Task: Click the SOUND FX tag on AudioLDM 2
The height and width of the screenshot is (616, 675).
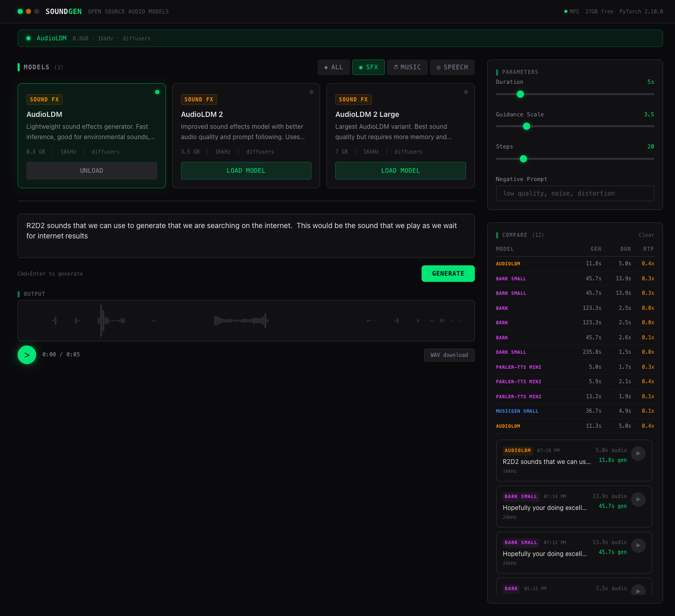Action: tap(199, 99)
